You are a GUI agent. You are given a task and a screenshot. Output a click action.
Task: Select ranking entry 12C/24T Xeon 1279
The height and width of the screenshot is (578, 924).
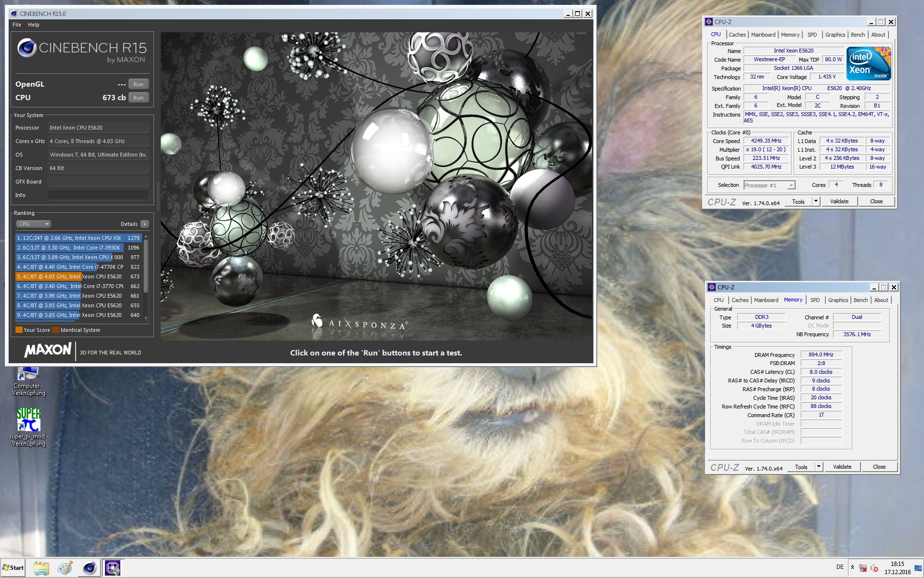pos(78,238)
